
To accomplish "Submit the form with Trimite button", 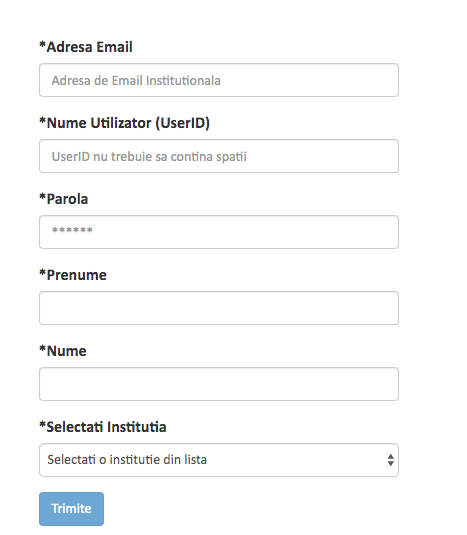I will pyautogui.click(x=71, y=509).
